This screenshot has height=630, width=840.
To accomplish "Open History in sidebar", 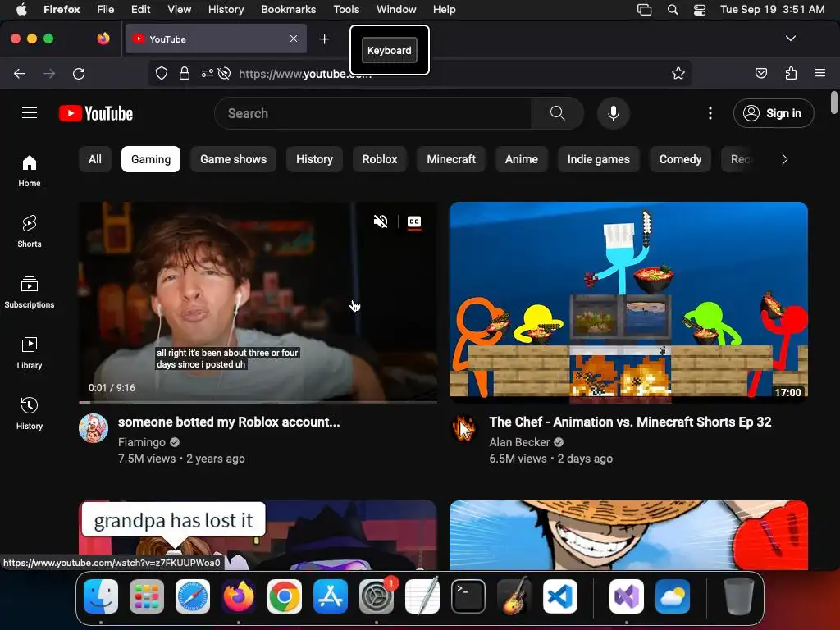I will point(30,413).
